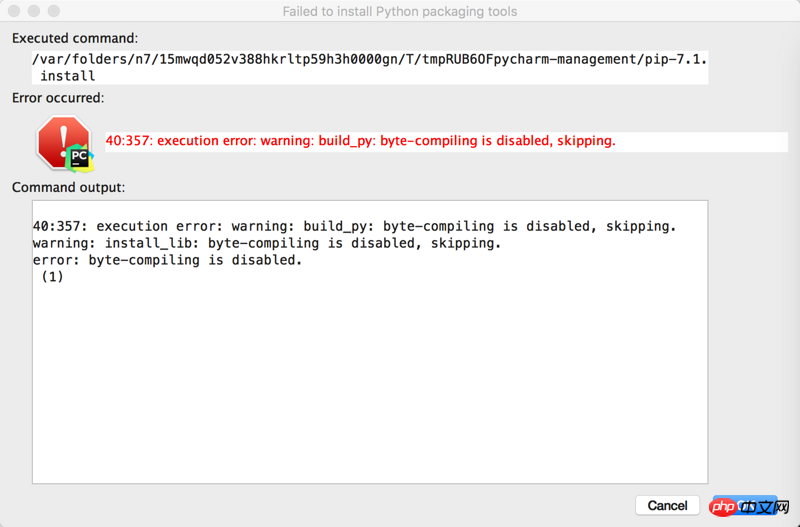Click the first line of command output

(354, 226)
